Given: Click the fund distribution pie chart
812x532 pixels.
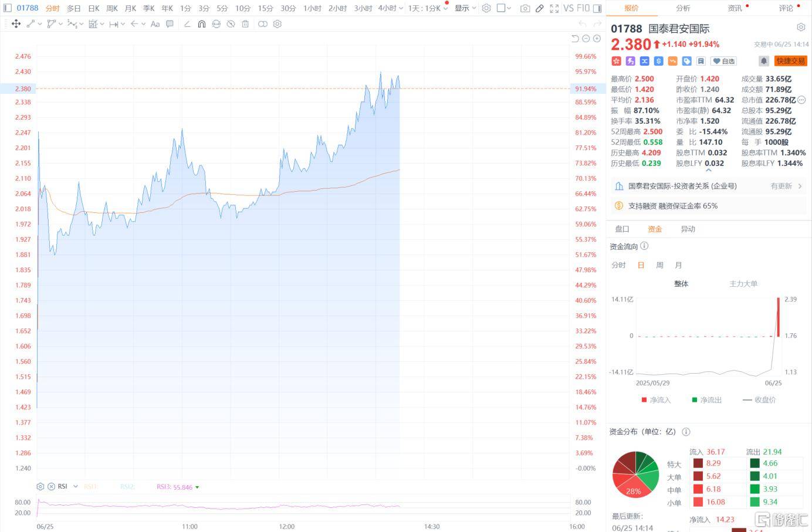Looking at the screenshot, I should (x=635, y=474).
